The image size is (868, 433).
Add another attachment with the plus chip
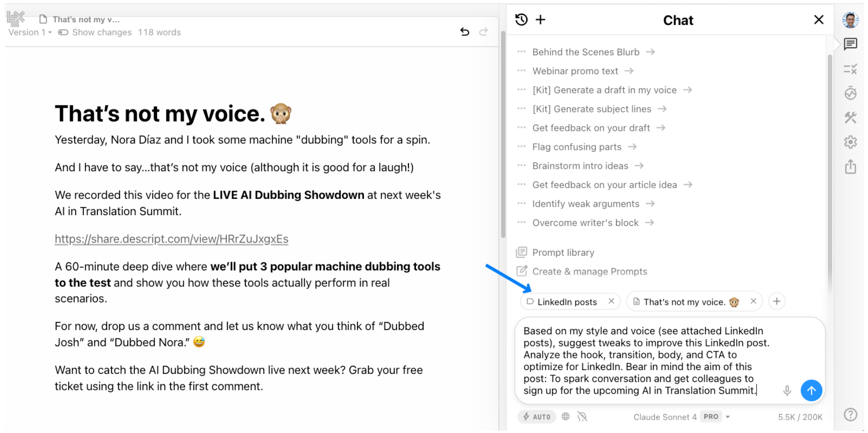[777, 301]
